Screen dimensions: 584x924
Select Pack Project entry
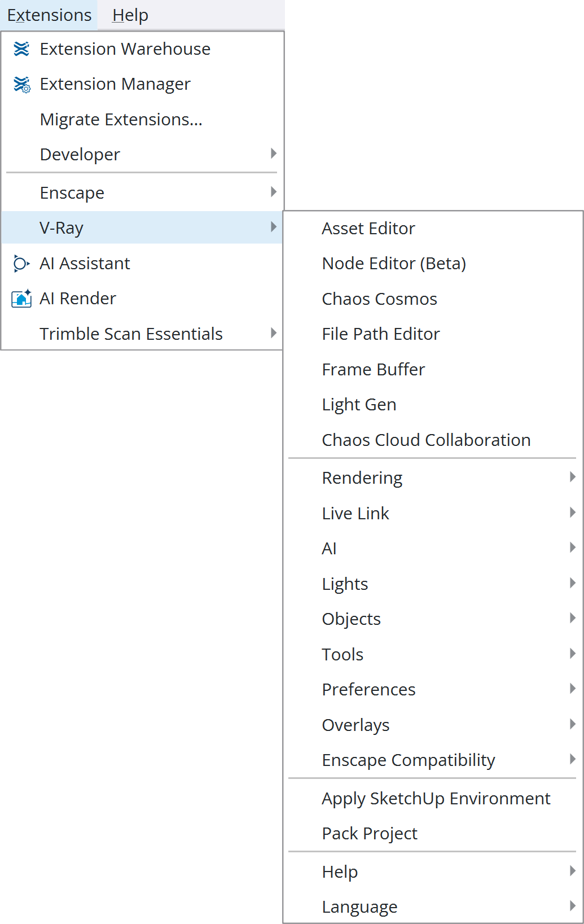(370, 834)
